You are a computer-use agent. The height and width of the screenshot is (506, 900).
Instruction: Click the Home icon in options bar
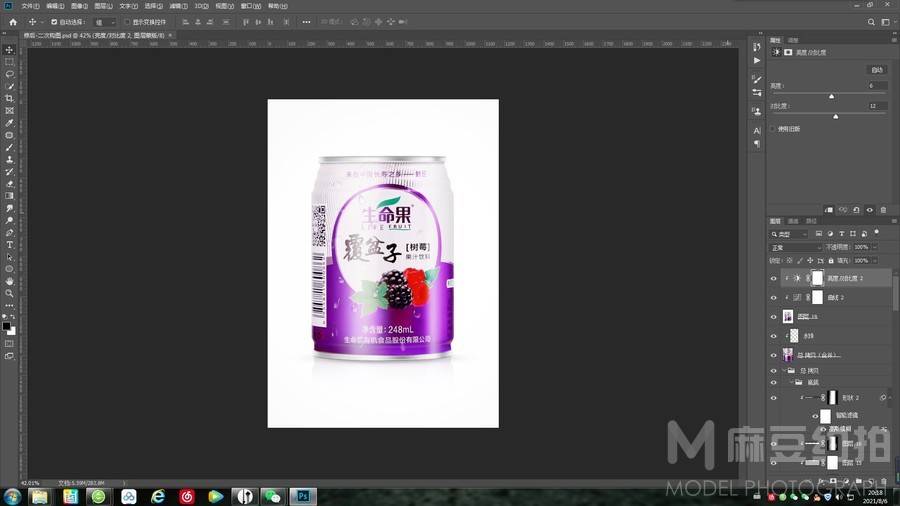tap(13, 22)
